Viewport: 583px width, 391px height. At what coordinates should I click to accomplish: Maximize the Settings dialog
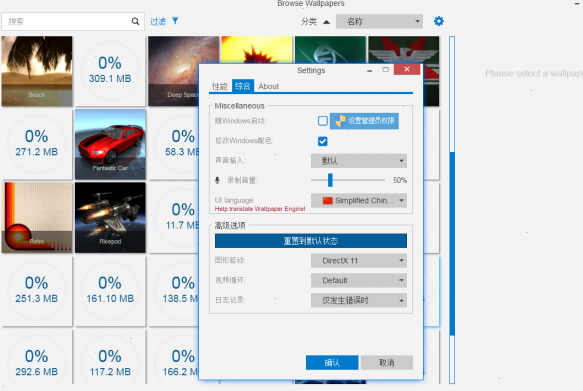[386, 70]
